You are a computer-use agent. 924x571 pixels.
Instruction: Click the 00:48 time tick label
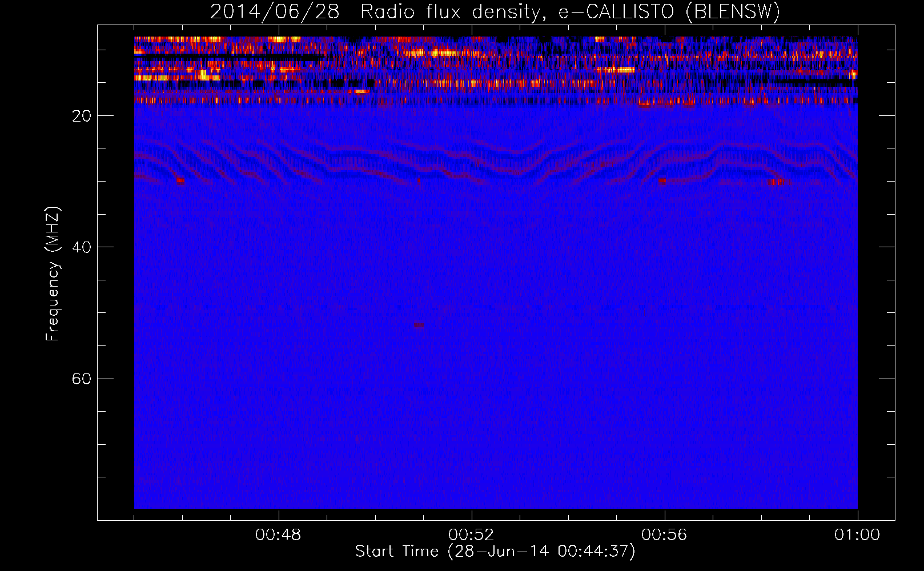pos(278,535)
